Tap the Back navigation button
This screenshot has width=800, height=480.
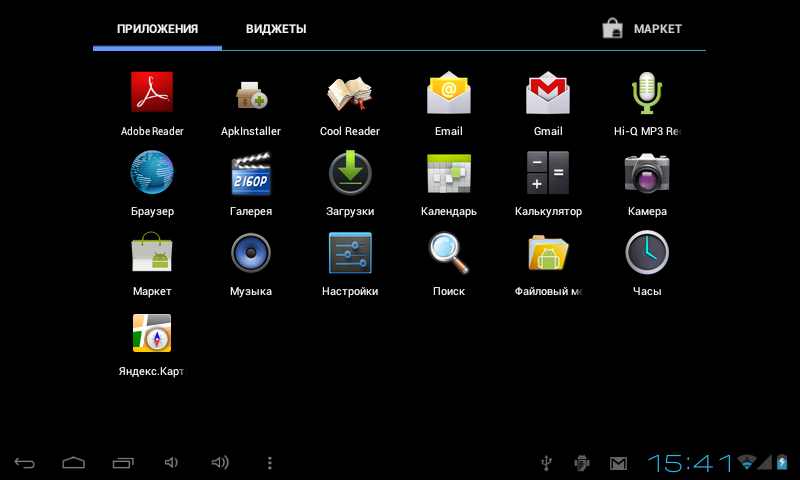tap(24, 463)
